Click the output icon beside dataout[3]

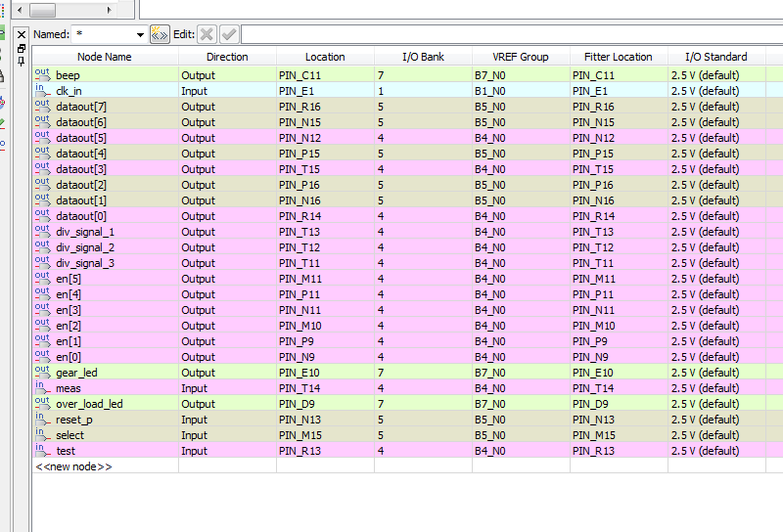(x=42, y=168)
